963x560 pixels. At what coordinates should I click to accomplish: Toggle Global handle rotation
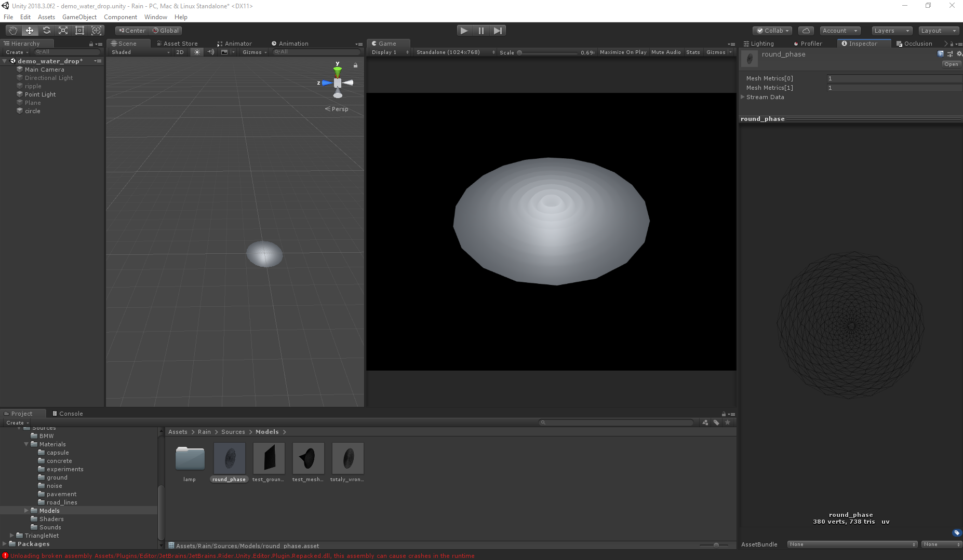166,31
